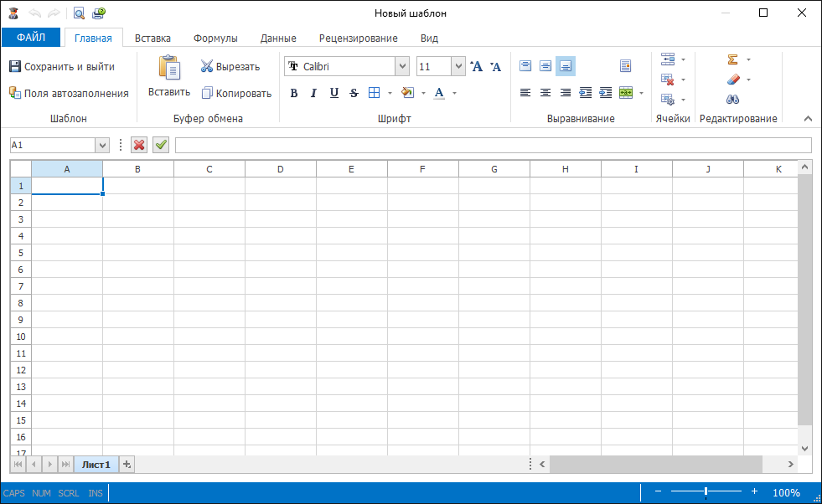Switch to Формулы tab
The width and height of the screenshot is (822, 504).
tap(215, 38)
